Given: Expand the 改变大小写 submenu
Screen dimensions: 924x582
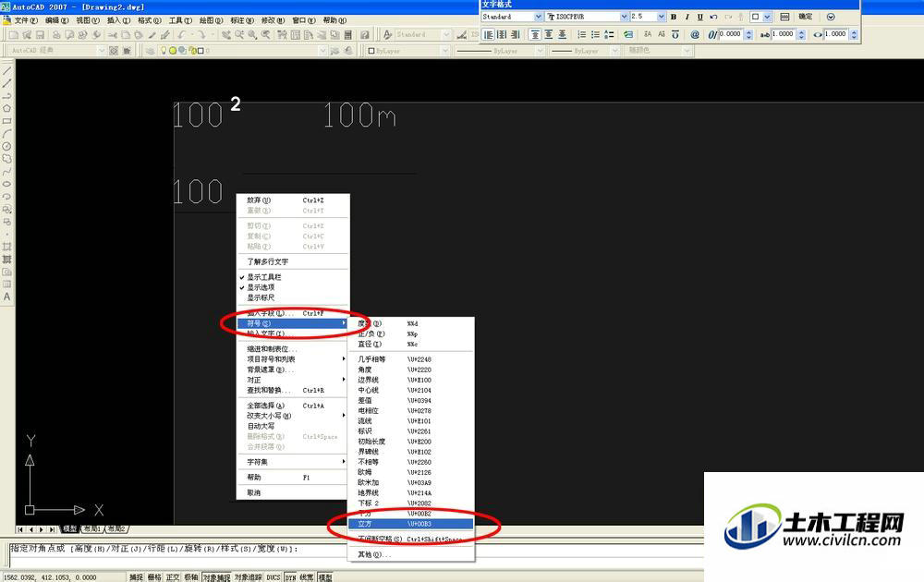Looking at the screenshot, I should click(x=293, y=416).
